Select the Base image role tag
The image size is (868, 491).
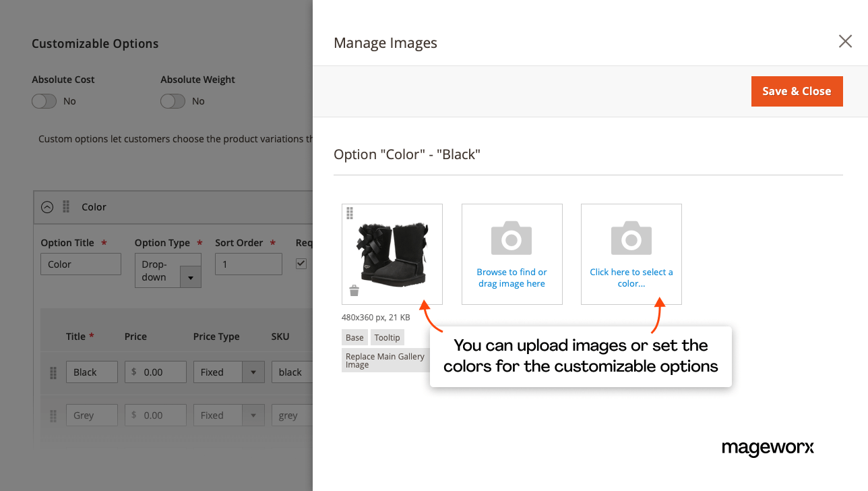[x=354, y=337]
